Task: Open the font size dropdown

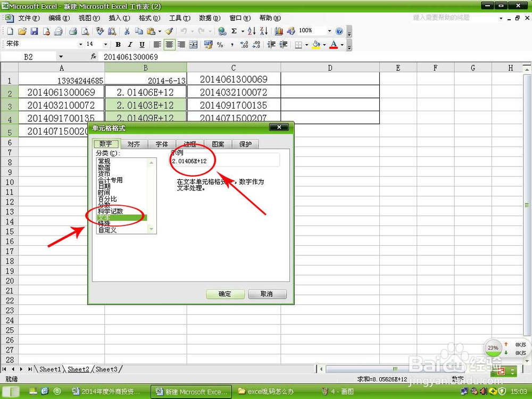Action: click(105, 45)
